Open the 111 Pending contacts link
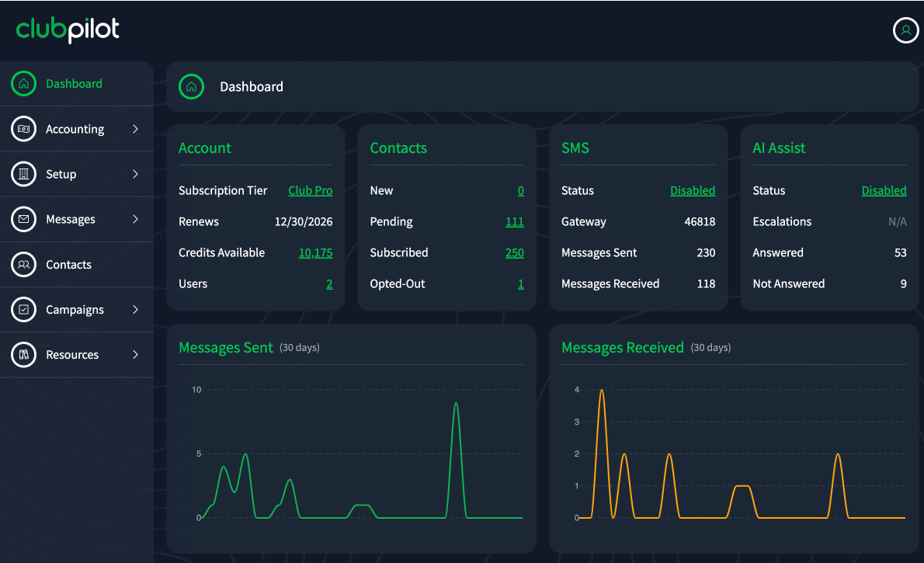924x563 pixels. click(515, 221)
